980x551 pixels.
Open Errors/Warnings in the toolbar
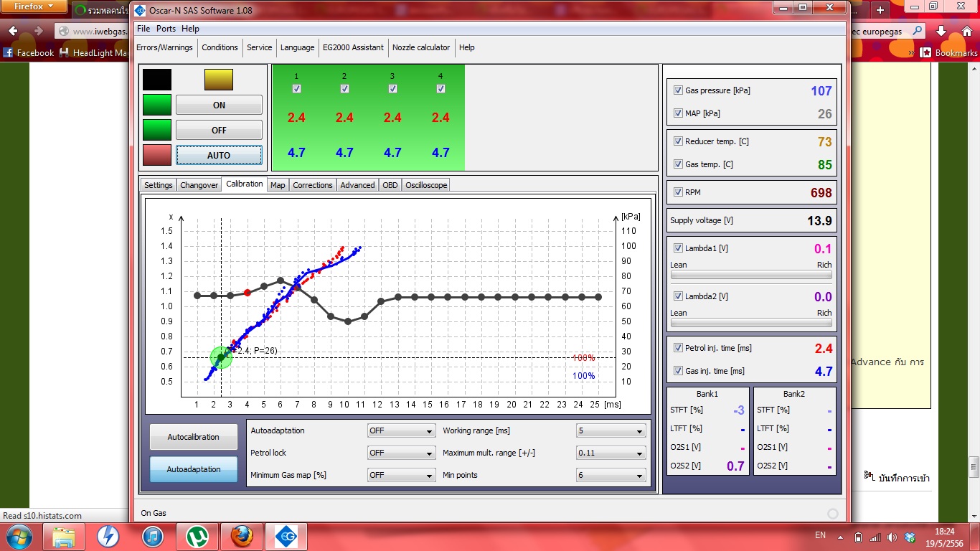(x=165, y=47)
